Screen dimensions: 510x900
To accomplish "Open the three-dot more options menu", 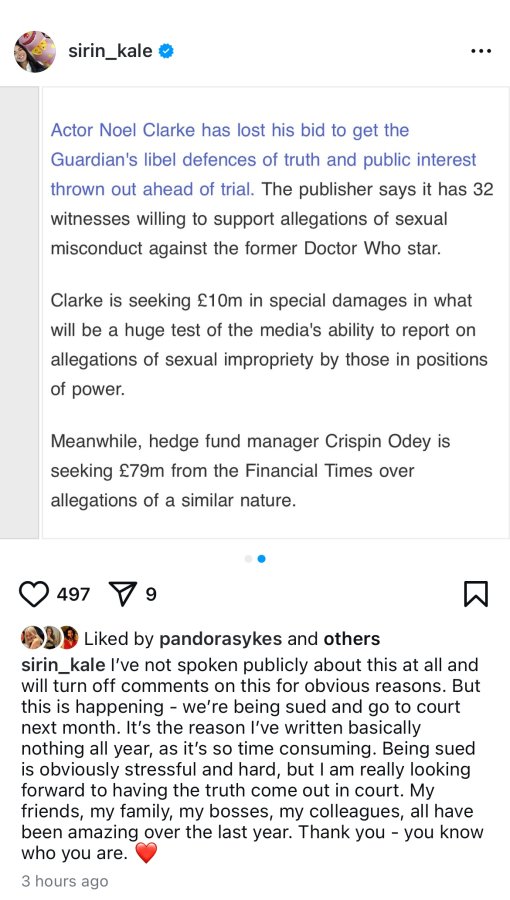I will click(x=480, y=51).
